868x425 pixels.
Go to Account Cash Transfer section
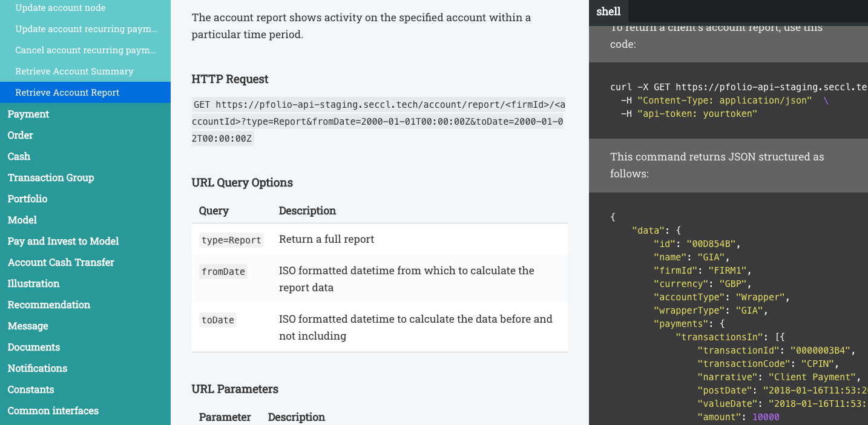61,262
